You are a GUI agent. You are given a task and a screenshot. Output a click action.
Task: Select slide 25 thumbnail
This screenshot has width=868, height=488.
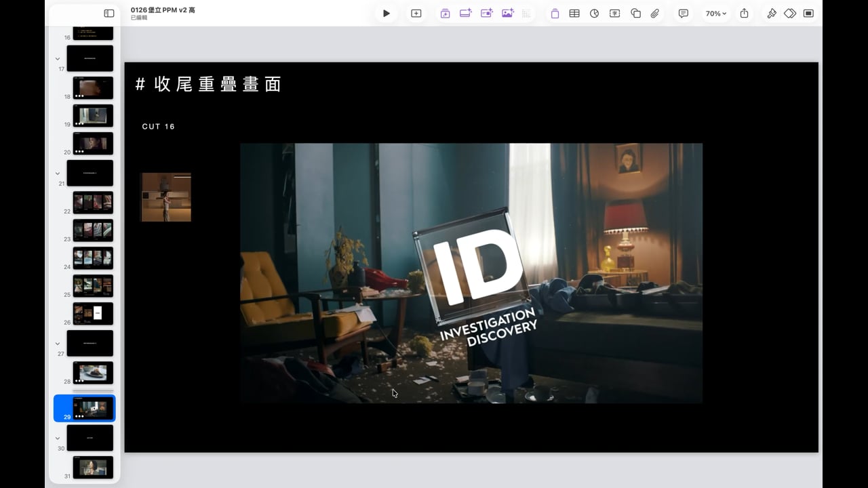tap(93, 285)
